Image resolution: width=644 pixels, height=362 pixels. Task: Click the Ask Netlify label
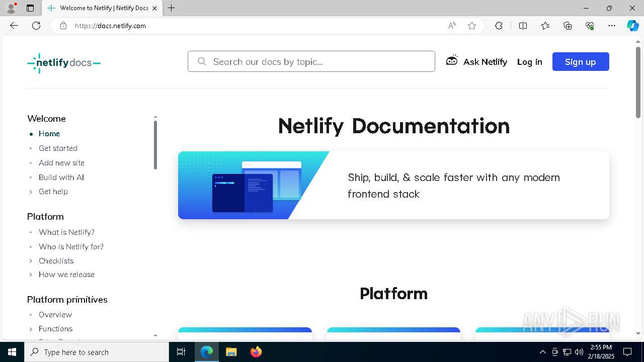485,62
